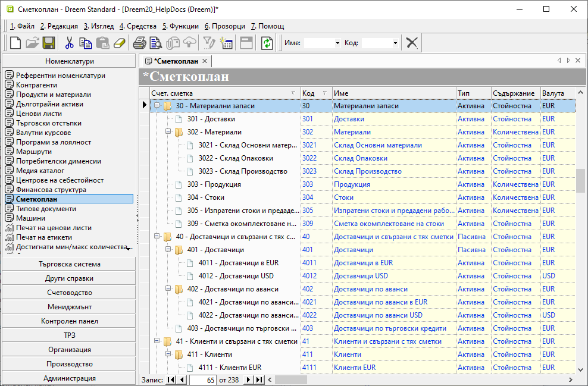Collapse the 302 - Материали tree node
This screenshot has width=588, height=386.
(x=168, y=132)
